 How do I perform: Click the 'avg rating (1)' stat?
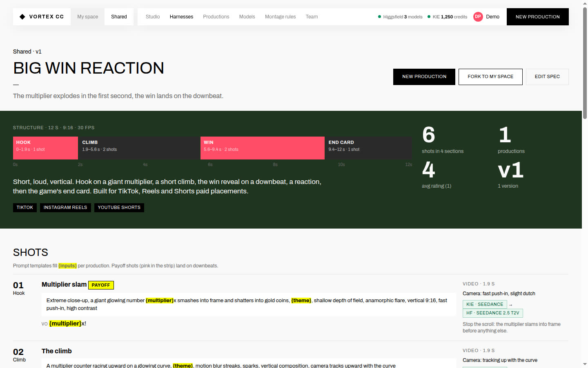pos(437,175)
